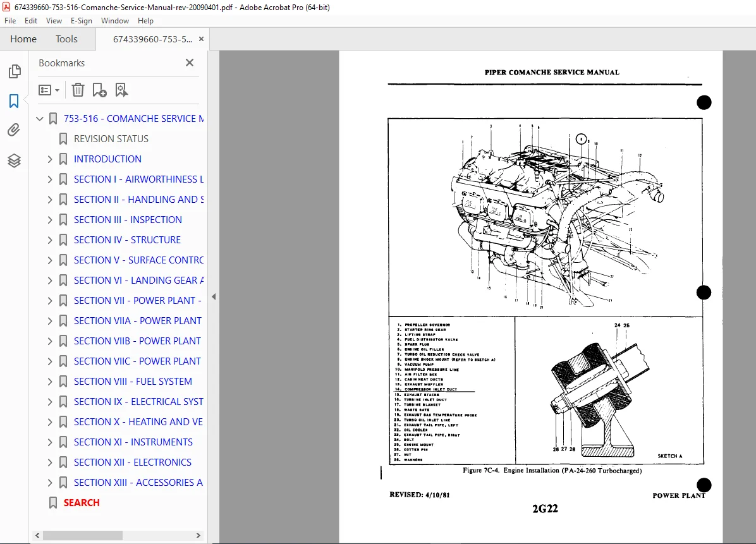Image resolution: width=756 pixels, height=544 pixels.
Task: Jump to SECTION IV - STRUCTURE
Action: pos(127,240)
